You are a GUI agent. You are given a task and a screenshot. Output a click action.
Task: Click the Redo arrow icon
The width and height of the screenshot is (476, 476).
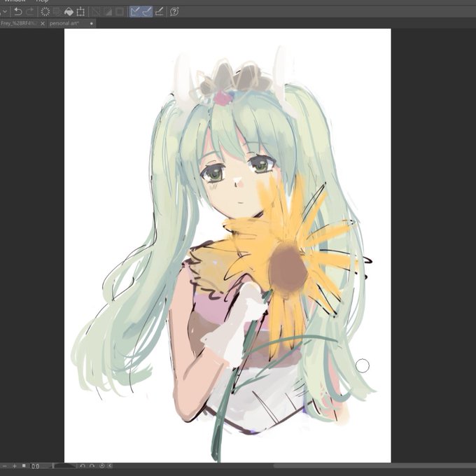tap(30, 12)
